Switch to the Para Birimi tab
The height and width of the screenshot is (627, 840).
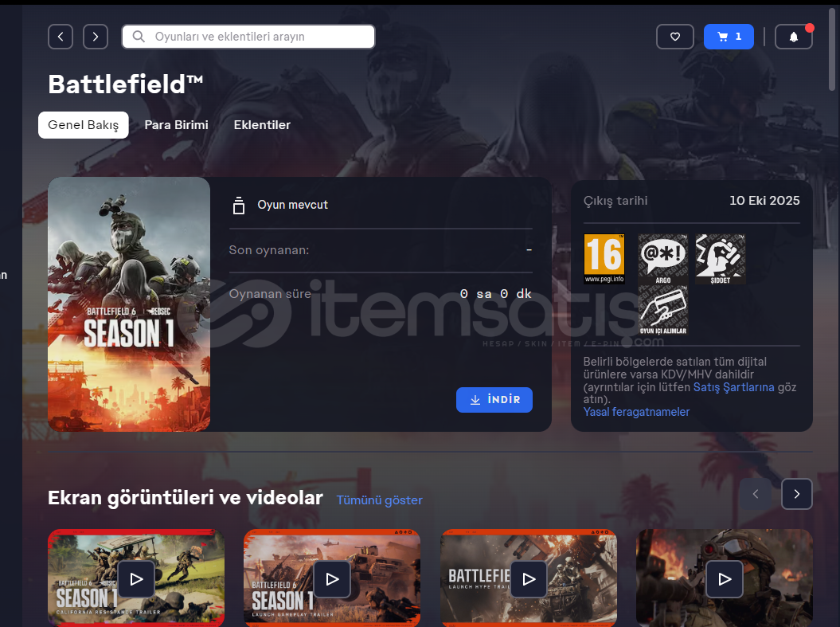point(176,125)
